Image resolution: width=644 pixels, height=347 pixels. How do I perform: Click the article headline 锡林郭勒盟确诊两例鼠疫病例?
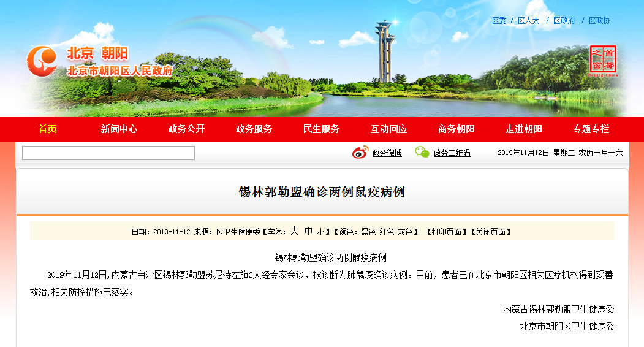tap(322, 192)
